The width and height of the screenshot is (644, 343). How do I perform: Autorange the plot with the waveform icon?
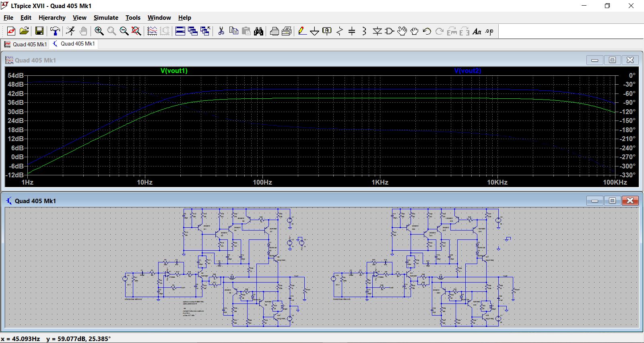[x=152, y=31]
